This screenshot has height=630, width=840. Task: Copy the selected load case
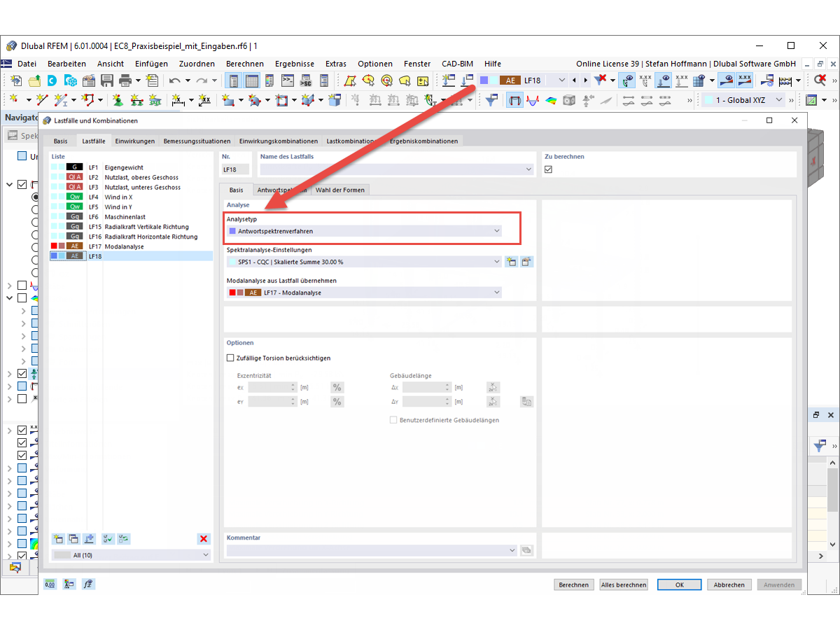pos(73,538)
